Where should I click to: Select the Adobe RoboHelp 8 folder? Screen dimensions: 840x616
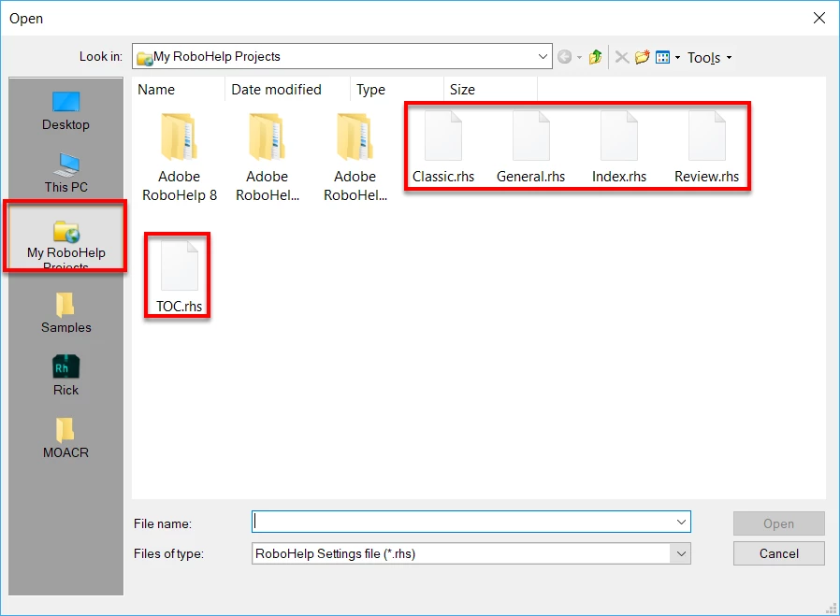pos(179,157)
